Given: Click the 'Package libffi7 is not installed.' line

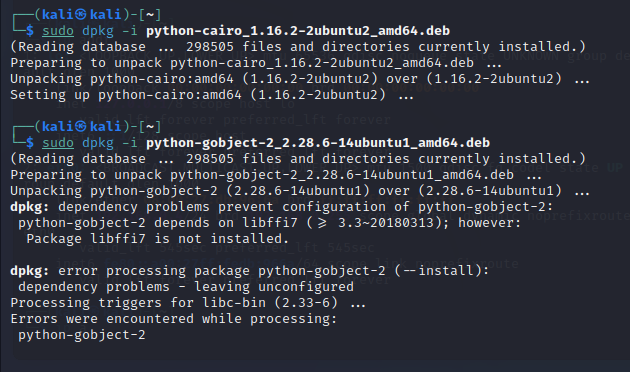Looking at the screenshot, I should pos(158,239).
